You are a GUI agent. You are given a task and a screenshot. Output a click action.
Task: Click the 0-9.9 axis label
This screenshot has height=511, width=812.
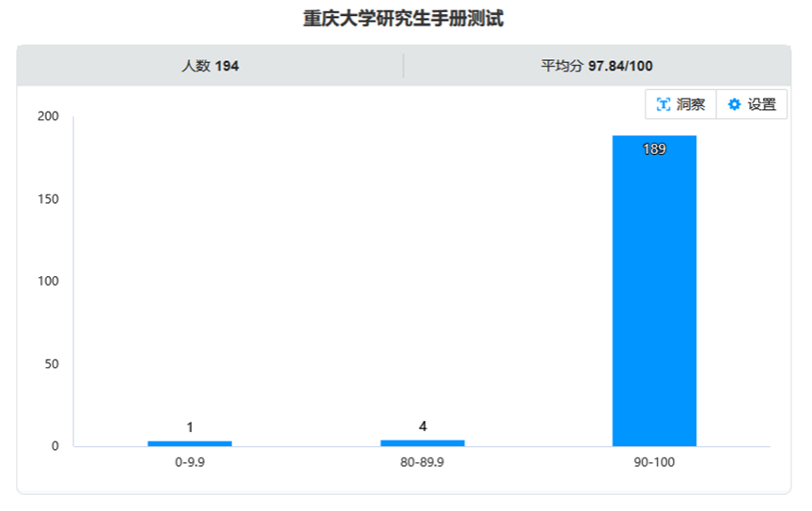[x=190, y=462]
